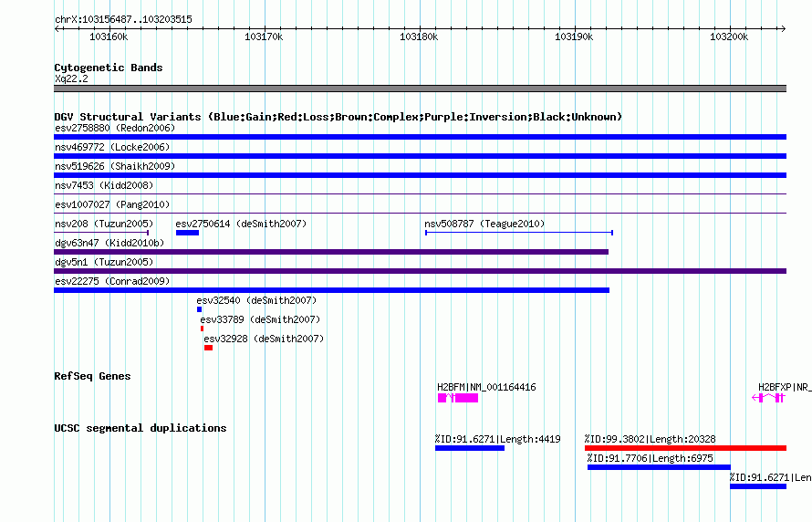Open the nsv508787 (Teague2010) label

pyautogui.click(x=484, y=224)
